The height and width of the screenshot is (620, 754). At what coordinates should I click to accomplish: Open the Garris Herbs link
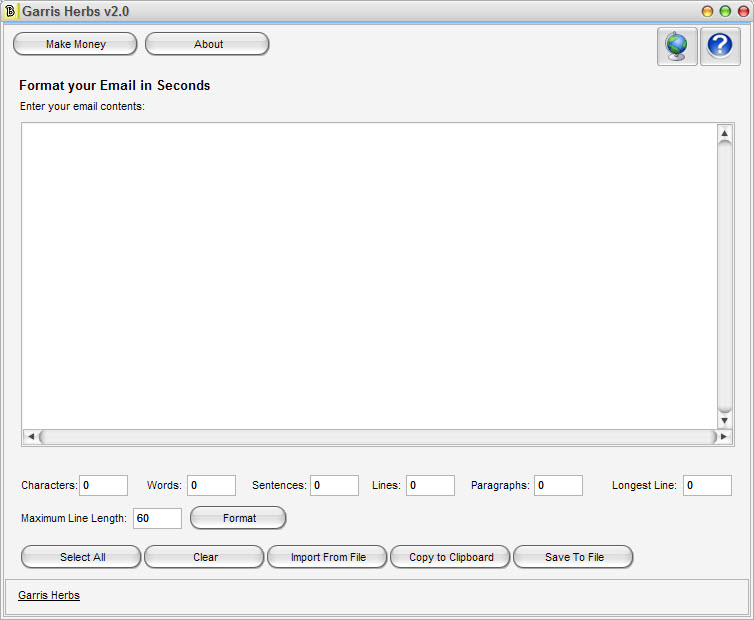49,595
